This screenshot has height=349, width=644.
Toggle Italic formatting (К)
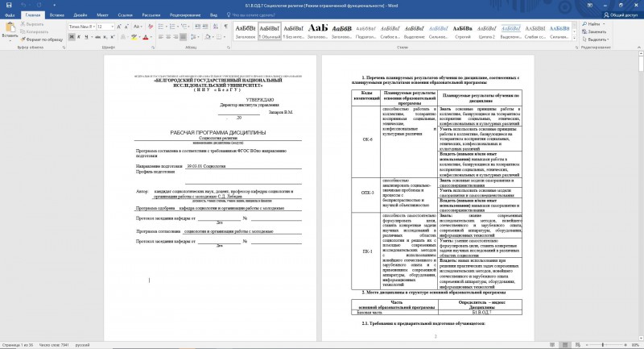[79, 37]
